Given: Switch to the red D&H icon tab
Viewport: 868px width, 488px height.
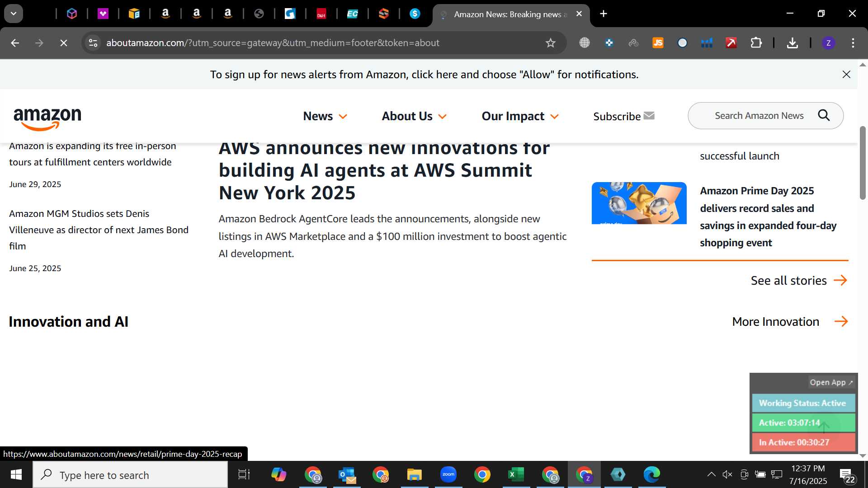Looking at the screenshot, I should pos(321,14).
